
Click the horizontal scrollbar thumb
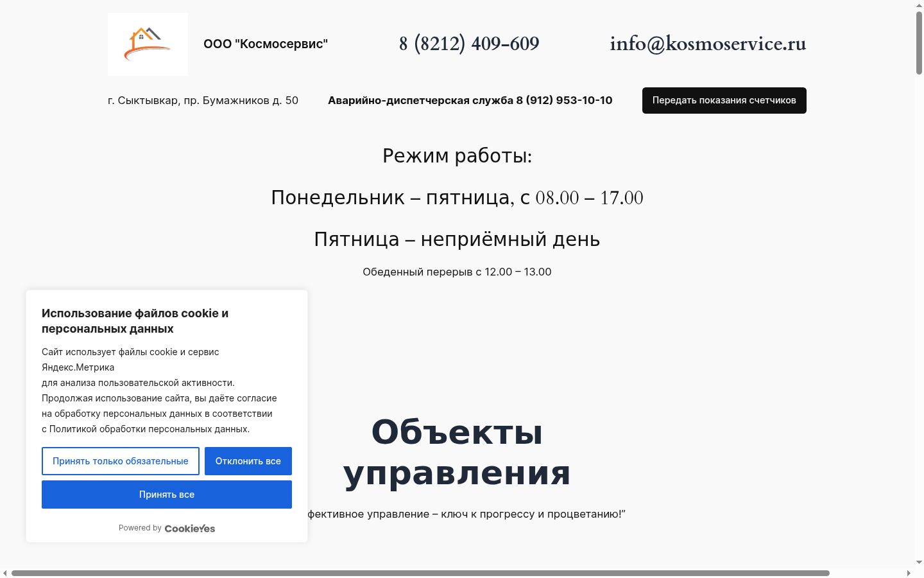(420, 573)
